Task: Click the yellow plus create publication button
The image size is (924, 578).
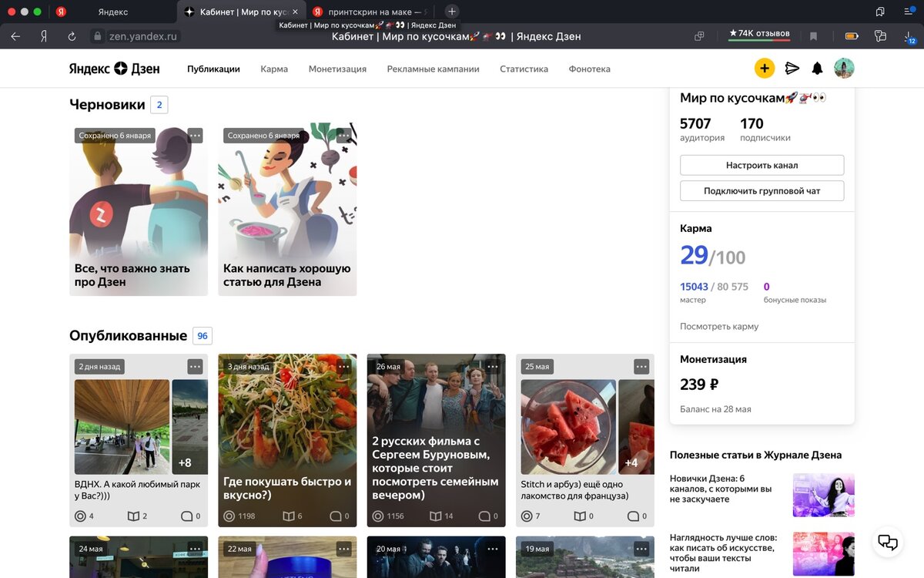Action: [764, 69]
